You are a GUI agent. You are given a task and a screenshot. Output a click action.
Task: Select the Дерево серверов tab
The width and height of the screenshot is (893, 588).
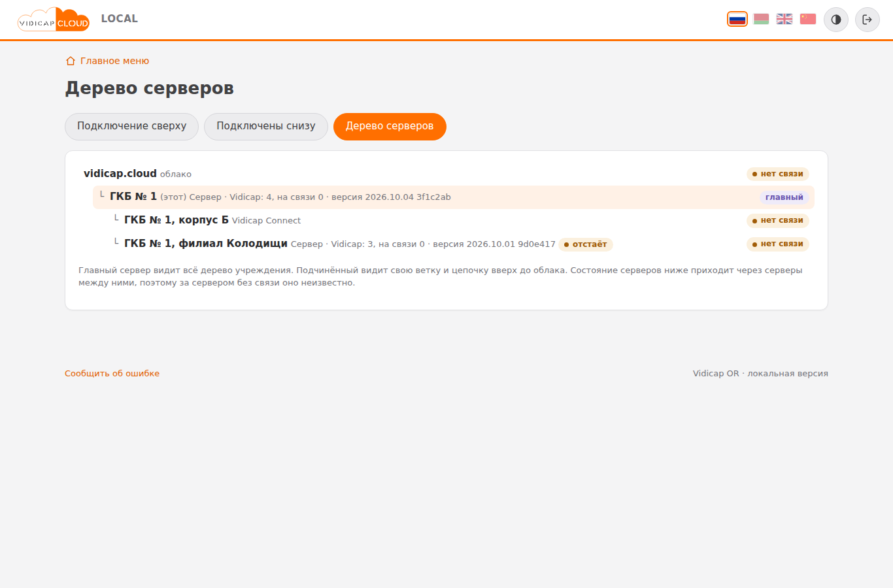point(390,126)
